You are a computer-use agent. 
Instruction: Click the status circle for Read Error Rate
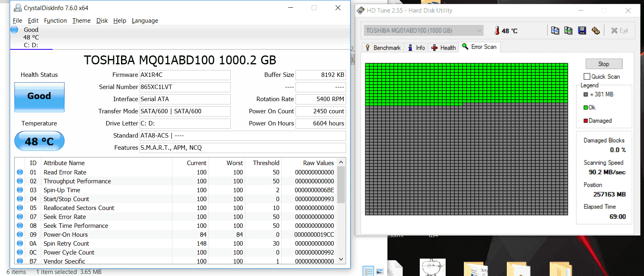(20, 172)
